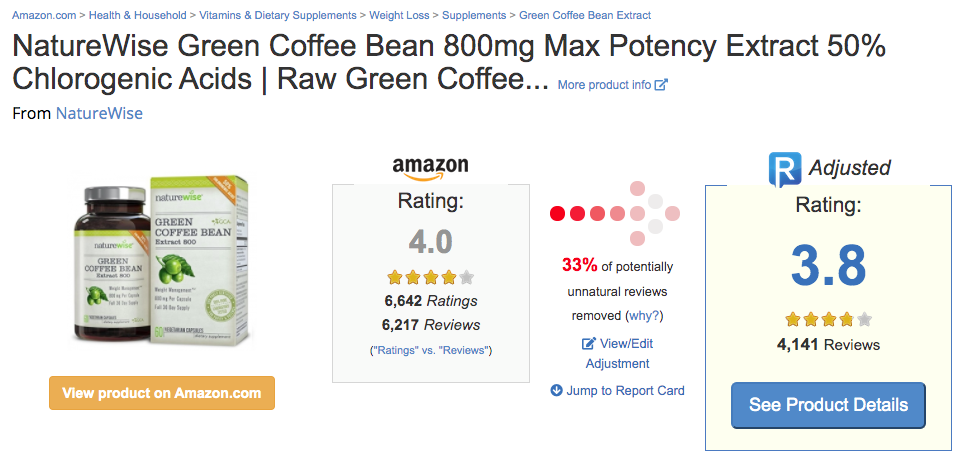Image resolution: width=964 pixels, height=462 pixels.
Task: Click View product on Amazon.com button
Action: click(162, 393)
